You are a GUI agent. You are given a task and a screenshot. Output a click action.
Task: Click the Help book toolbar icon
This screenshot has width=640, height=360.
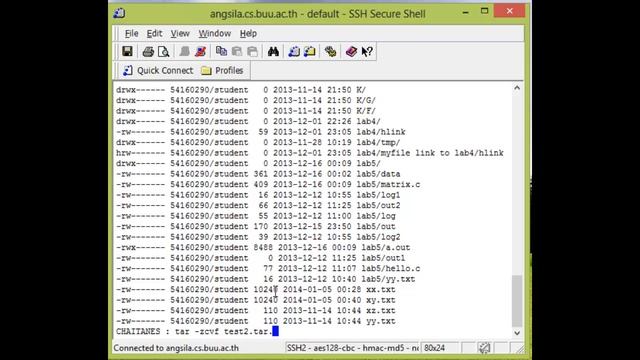coord(351,51)
